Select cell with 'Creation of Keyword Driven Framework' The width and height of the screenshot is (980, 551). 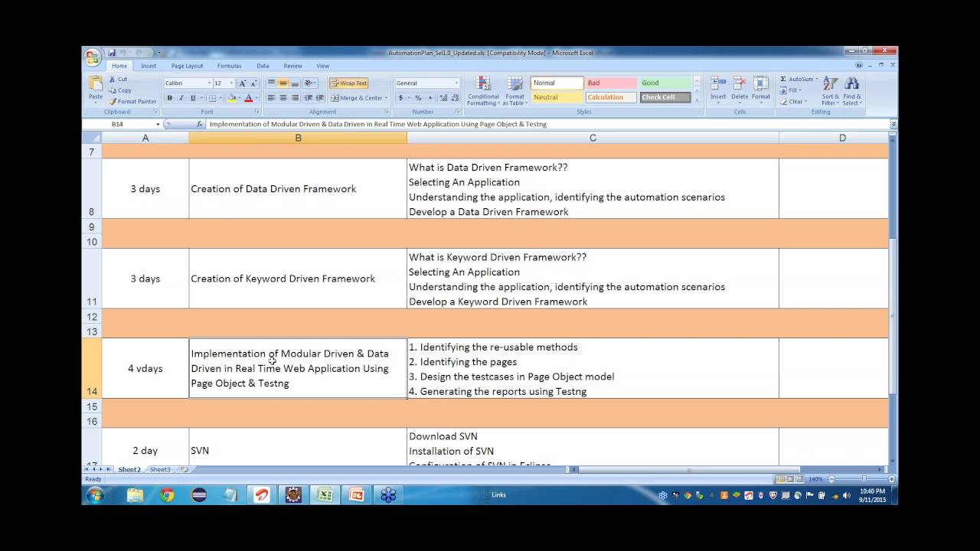pos(298,279)
